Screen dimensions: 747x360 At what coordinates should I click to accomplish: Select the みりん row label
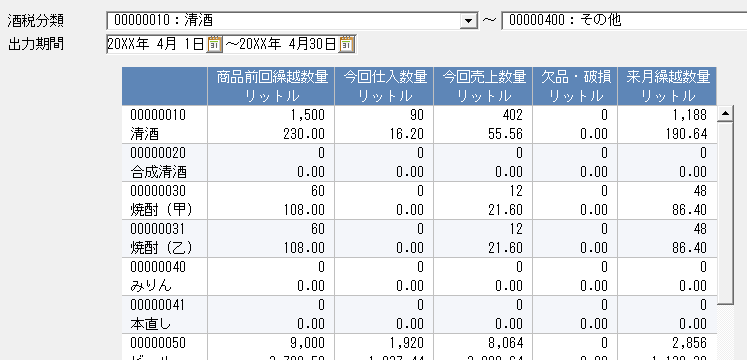tap(151, 286)
